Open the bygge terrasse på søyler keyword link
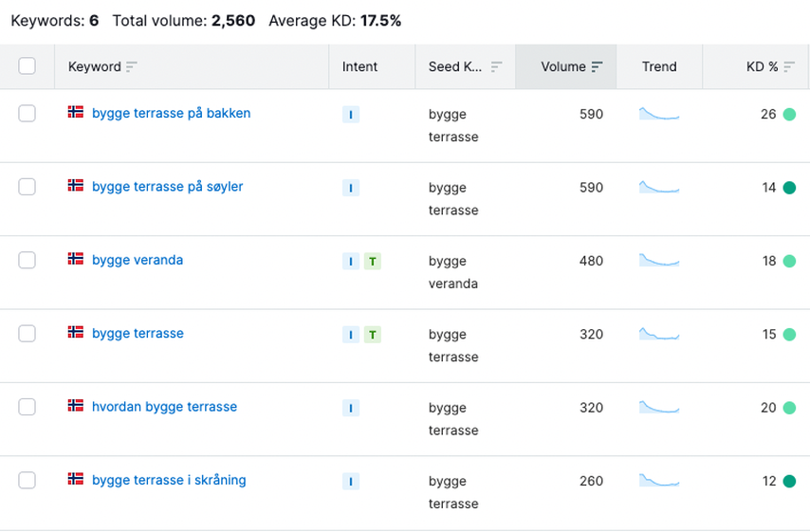Viewport: 810px width, 532px height. point(167,187)
